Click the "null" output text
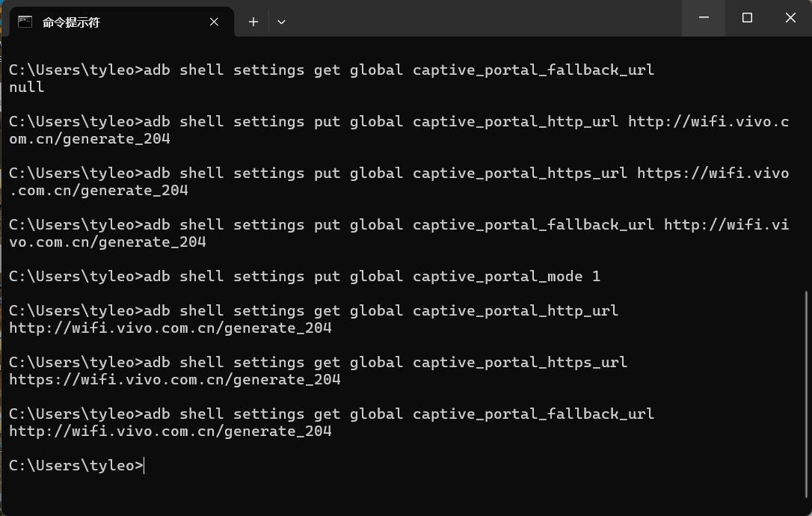The image size is (812, 516). point(27,87)
